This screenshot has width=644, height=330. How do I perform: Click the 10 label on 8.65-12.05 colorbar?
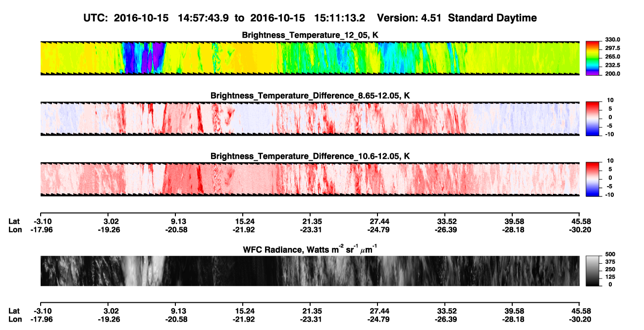(x=609, y=100)
